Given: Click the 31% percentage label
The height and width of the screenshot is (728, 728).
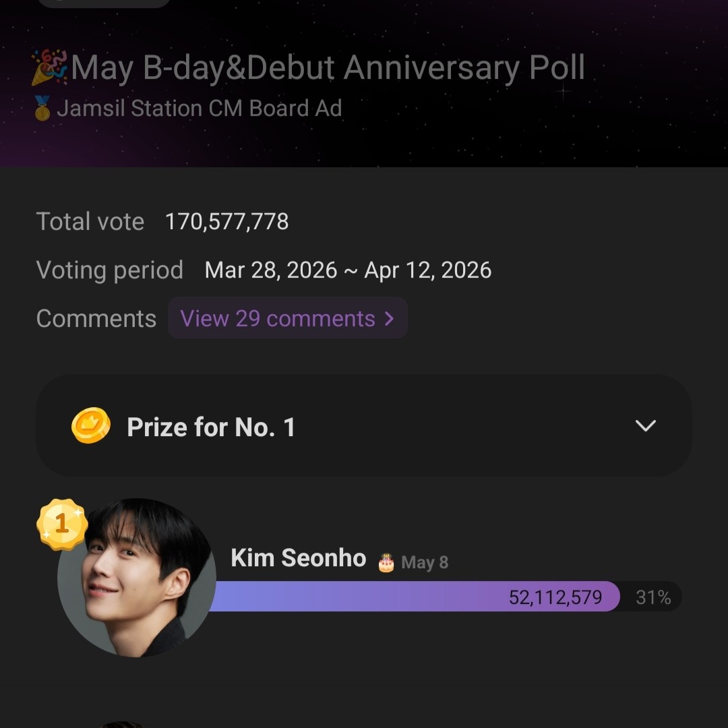Looking at the screenshot, I should [x=653, y=597].
